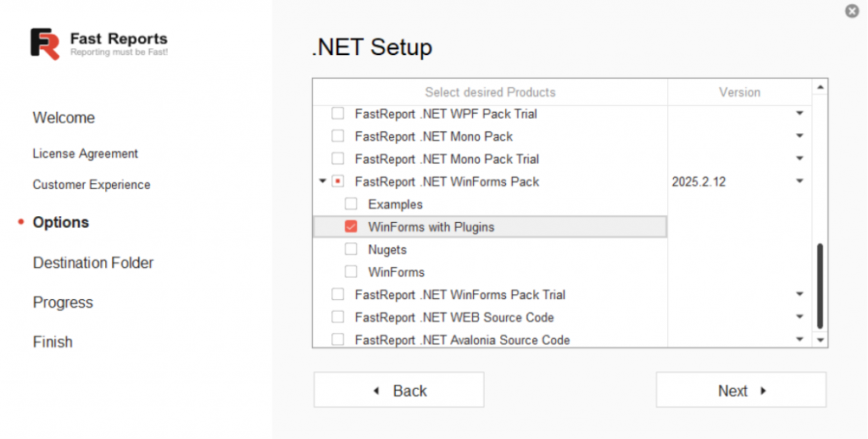Uncheck the WinForms with Plugins checkbox
This screenshot has height=439, width=868.
(351, 227)
